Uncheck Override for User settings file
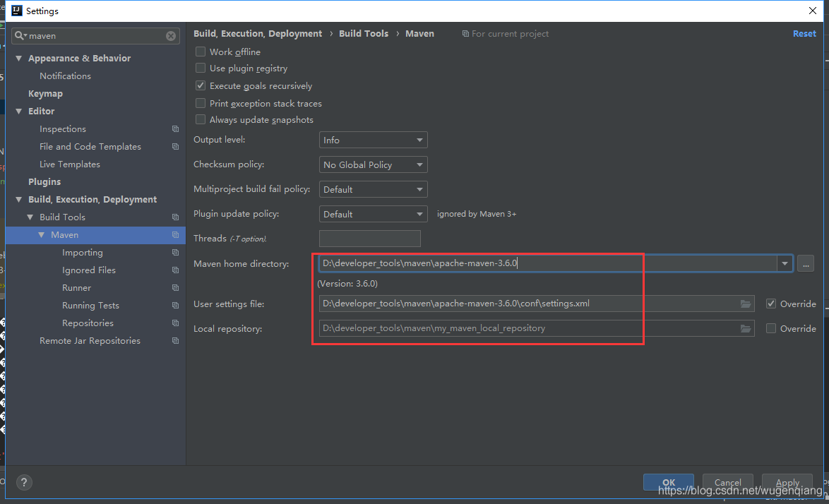 [x=771, y=304]
